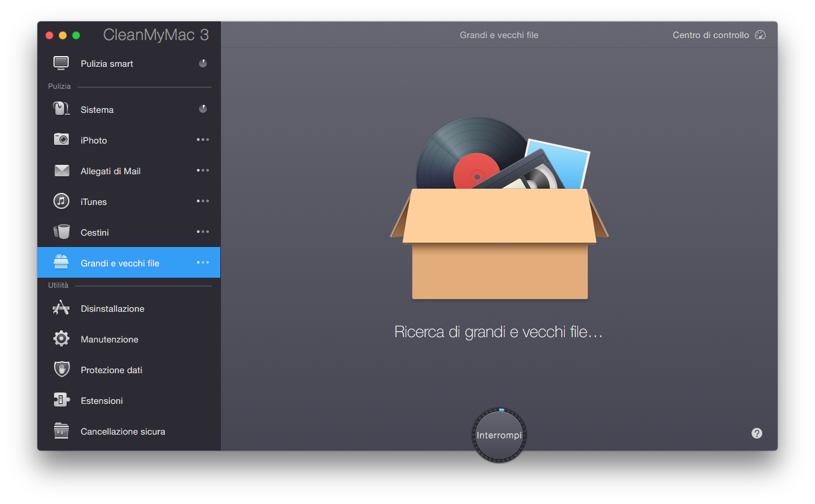Click the three dots next to Allegati di Mail
Screen dimensions: 815x504
coord(203,170)
